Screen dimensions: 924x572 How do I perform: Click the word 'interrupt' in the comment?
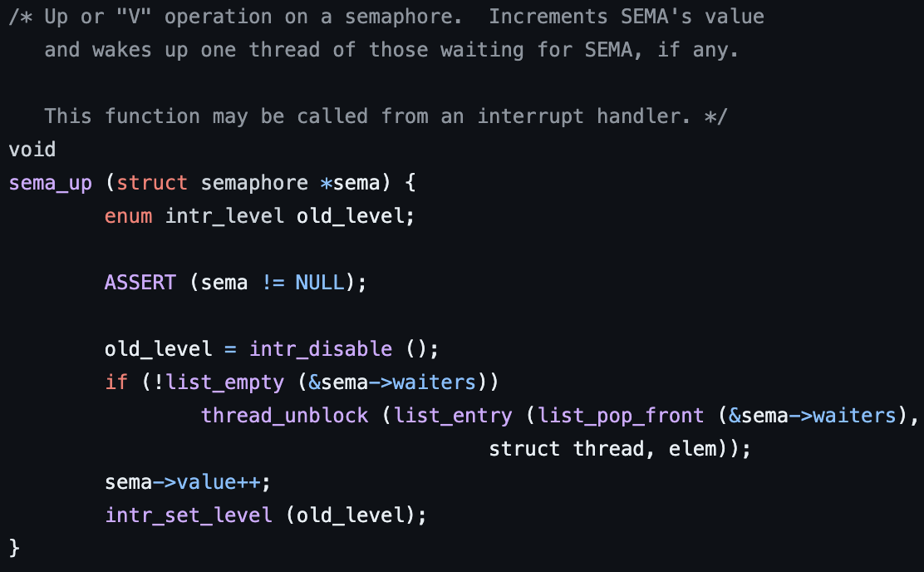click(x=530, y=116)
